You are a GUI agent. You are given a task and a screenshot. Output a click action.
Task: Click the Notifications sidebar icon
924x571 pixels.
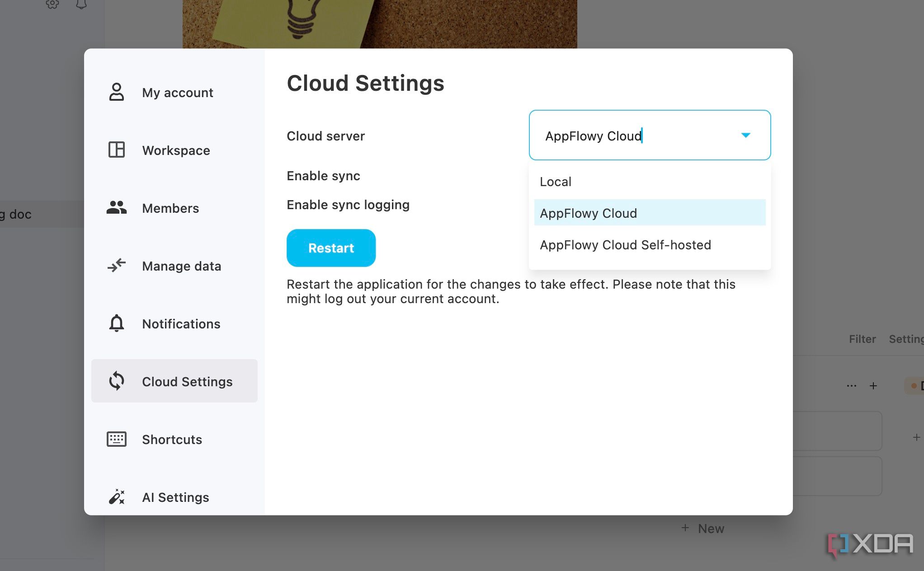tap(116, 324)
